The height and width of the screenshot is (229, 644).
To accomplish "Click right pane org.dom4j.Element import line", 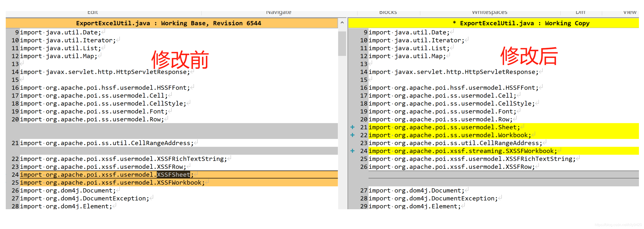I will click(x=415, y=206).
